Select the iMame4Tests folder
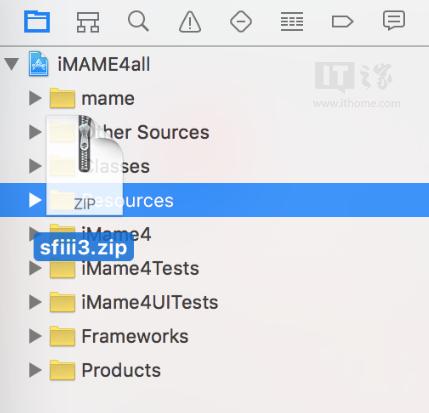 [214, 268]
